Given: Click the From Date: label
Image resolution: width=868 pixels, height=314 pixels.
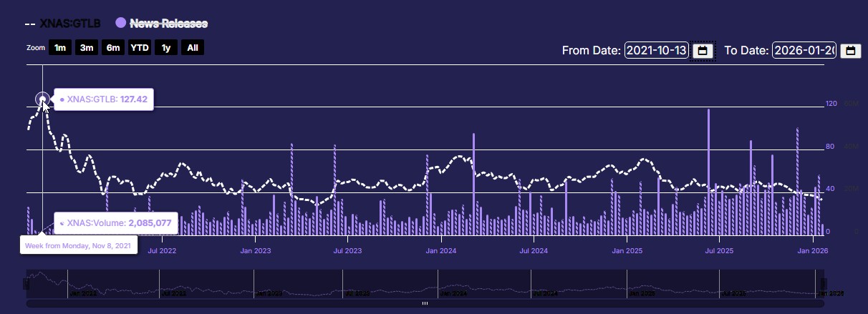Looking at the screenshot, I should tap(591, 51).
